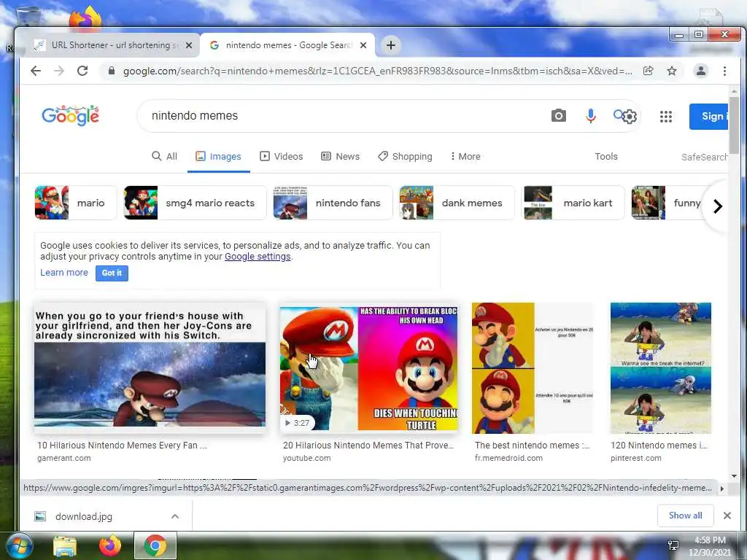Click the gamerant.com source link
747x560 pixels.
click(64, 458)
